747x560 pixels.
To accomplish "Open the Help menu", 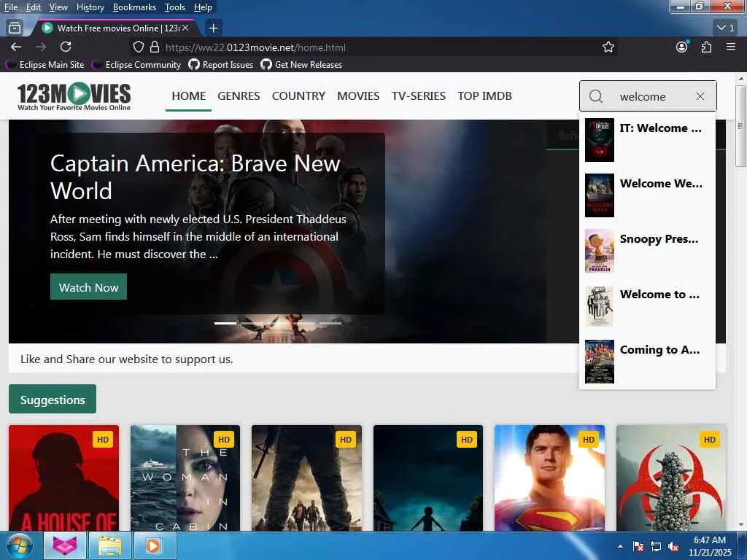I will [203, 7].
